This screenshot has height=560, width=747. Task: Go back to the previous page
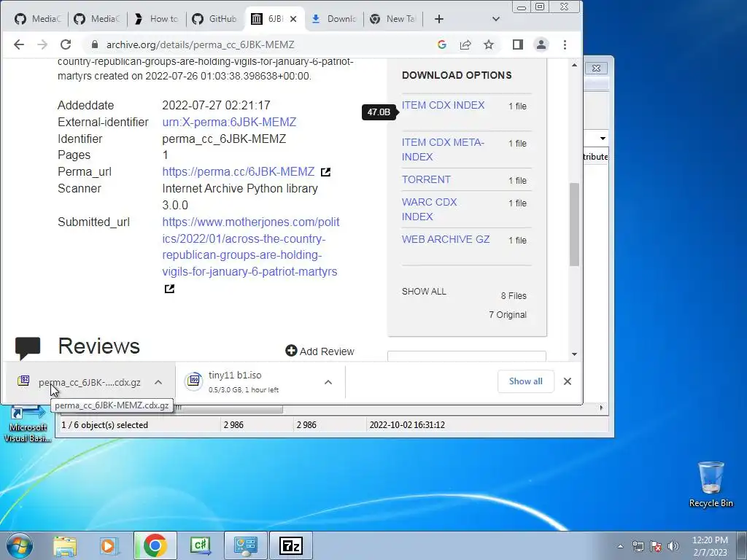coord(18,44)
